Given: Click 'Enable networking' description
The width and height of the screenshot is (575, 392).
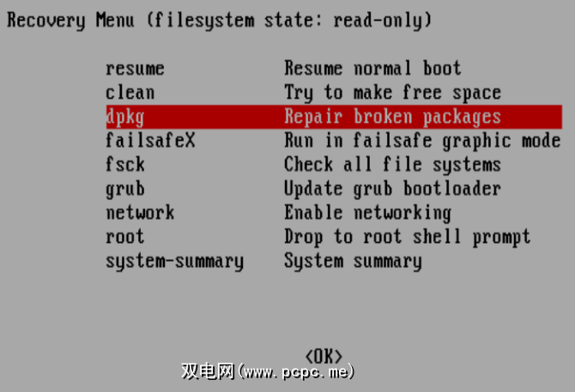Looking at the screenshot, I should (x=368, y=214).
